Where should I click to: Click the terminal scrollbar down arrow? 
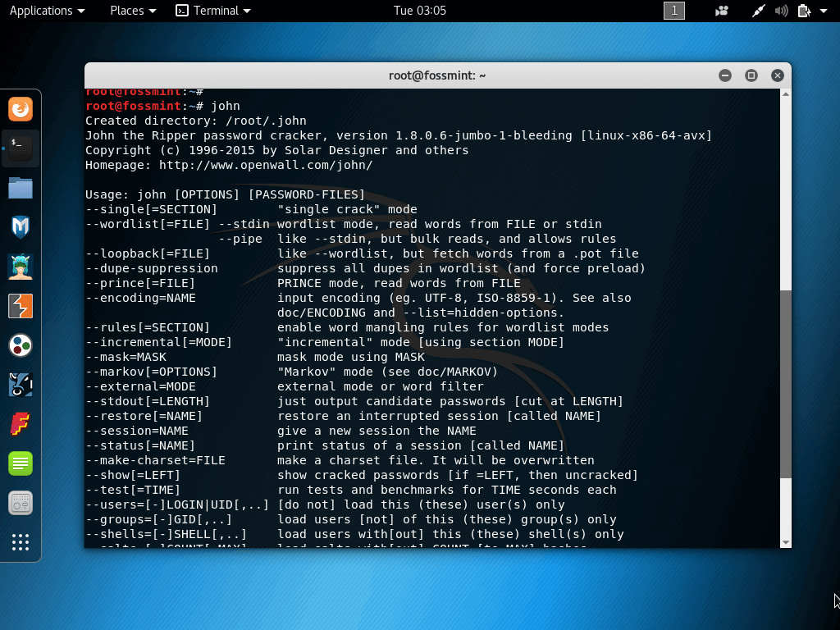click(786, 543)
